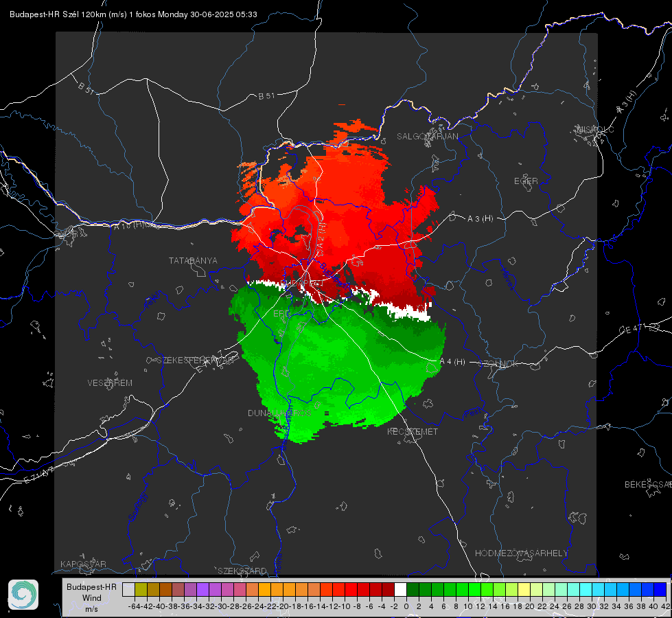Click the radar title with date 30-06-2025 05:33
This screenshot has height=618, width=672.
[x=133, y=14]
